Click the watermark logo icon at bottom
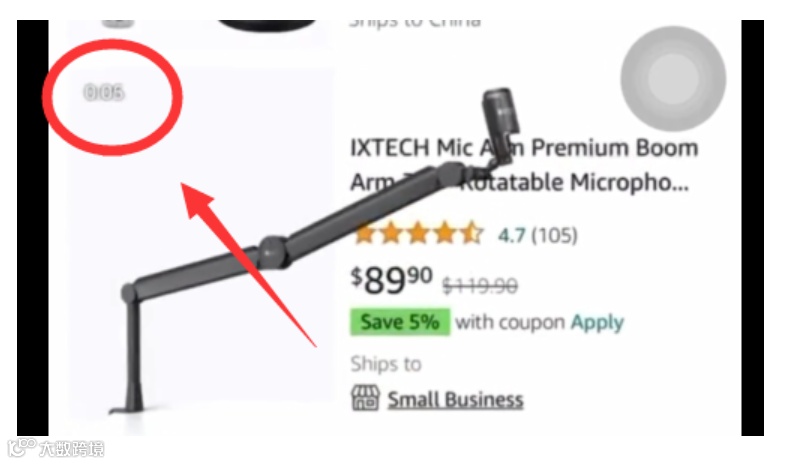794x464 pixels. pos(22,447)
